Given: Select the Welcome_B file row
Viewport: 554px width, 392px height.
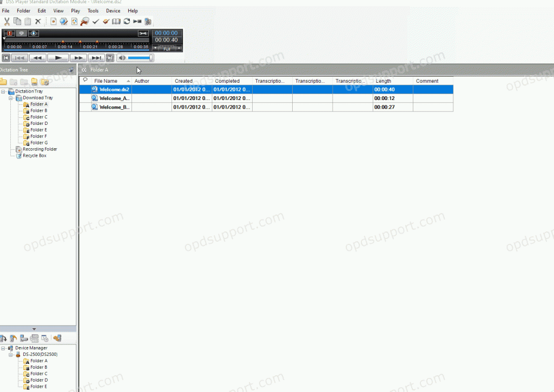Looking at the screenshot, I should pyautogui.click(x=114, y=107).
